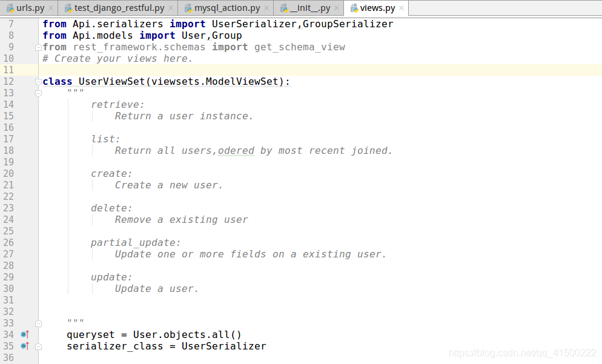Click on 'list:' in the docstring
The image size is (602, 364).
pos(105,139)
